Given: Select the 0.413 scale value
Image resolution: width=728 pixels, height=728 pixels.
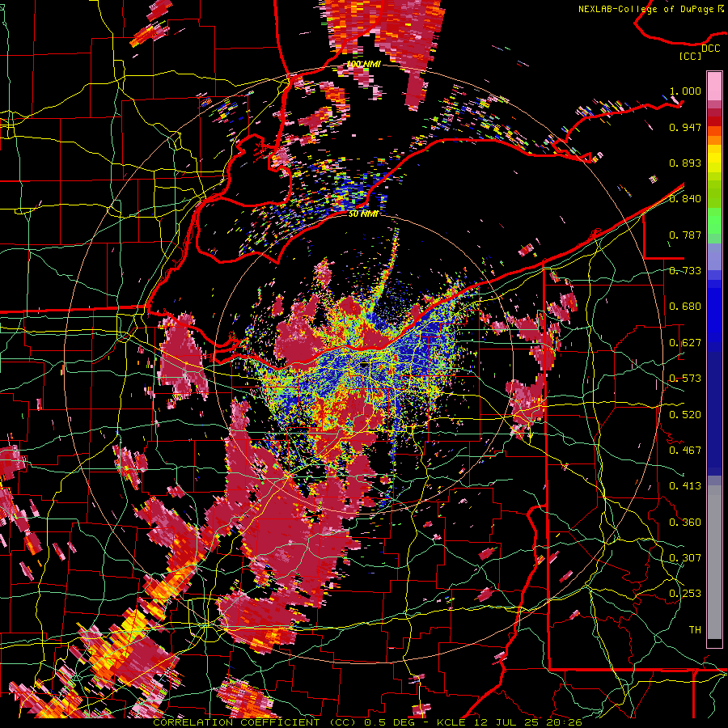Looking at the screenshot, I should click(x=685, y=486).
